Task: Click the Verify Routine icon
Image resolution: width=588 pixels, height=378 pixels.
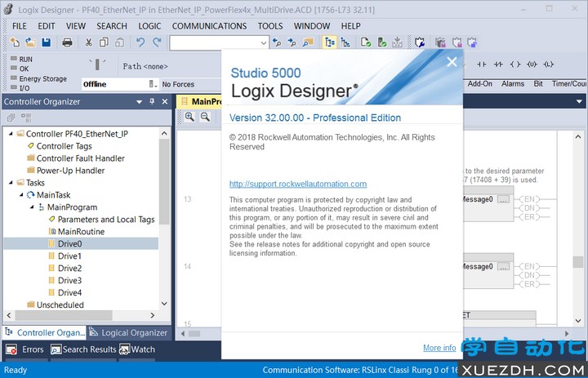Action: tap(366, 42)
